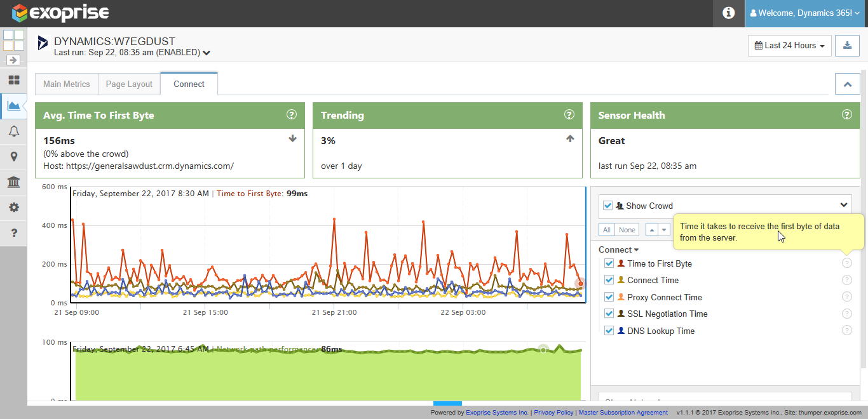Open the settings gear icon in the sidebar
This screenshot has height=419, width=868.
[x=13, y=208]
